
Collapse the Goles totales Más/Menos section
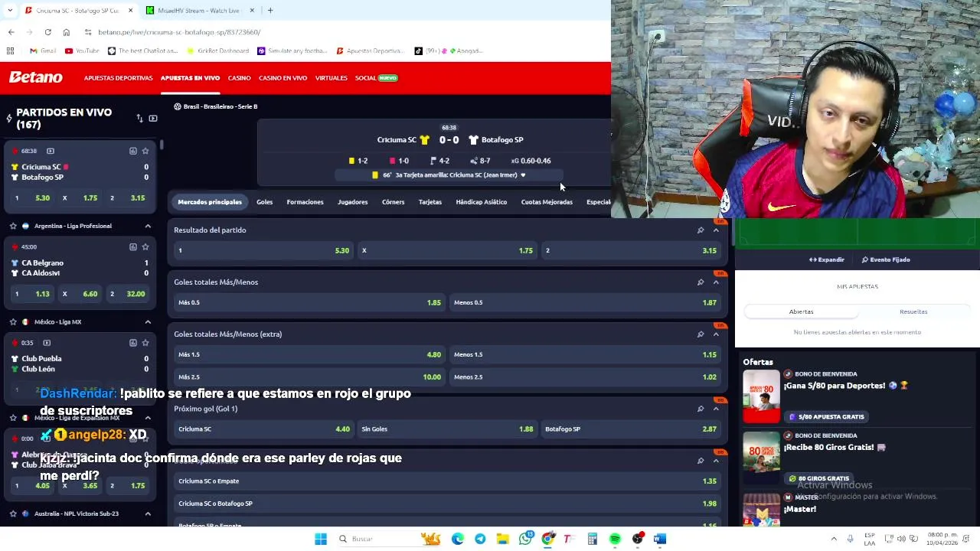(x=716, y=282)
